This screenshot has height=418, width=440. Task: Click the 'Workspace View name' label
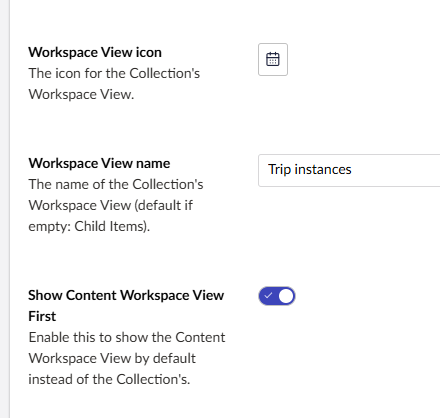(99, 163)
